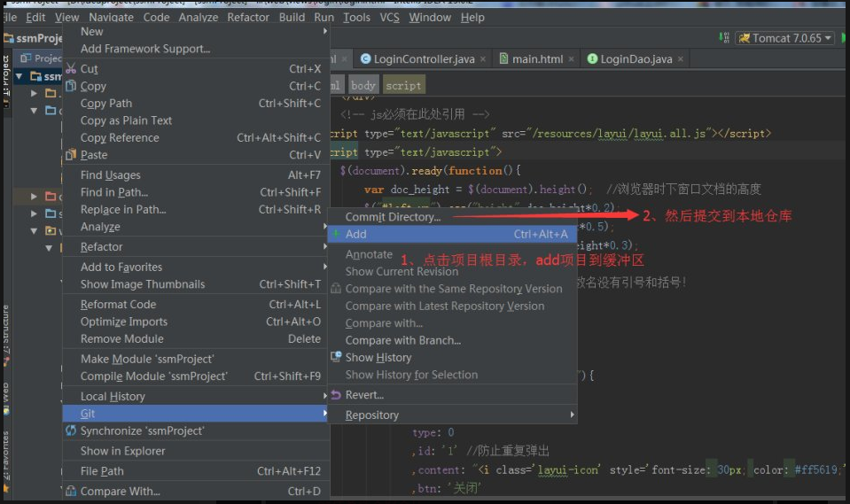The image size is (850, 504).
Task: Click the Synchronize refresh icon
Action: 71,430
